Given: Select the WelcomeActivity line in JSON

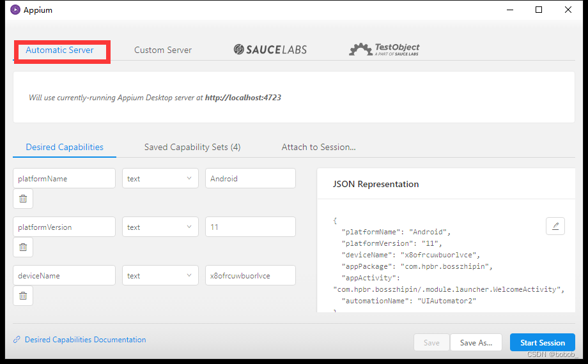Looking at the screenshot, I should click(x=449, y=289).
